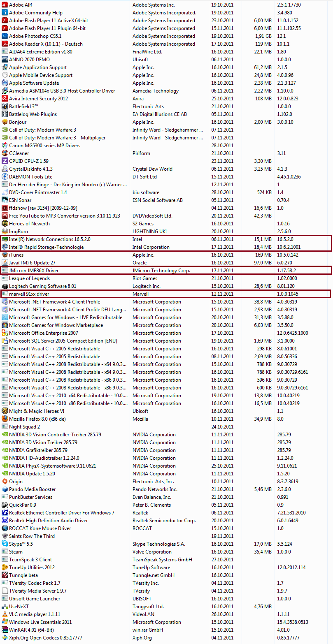The image size is (333, 644).
Task: Select 'Canon MG5300 series MP Drivers'
Action: click(45, 146)
